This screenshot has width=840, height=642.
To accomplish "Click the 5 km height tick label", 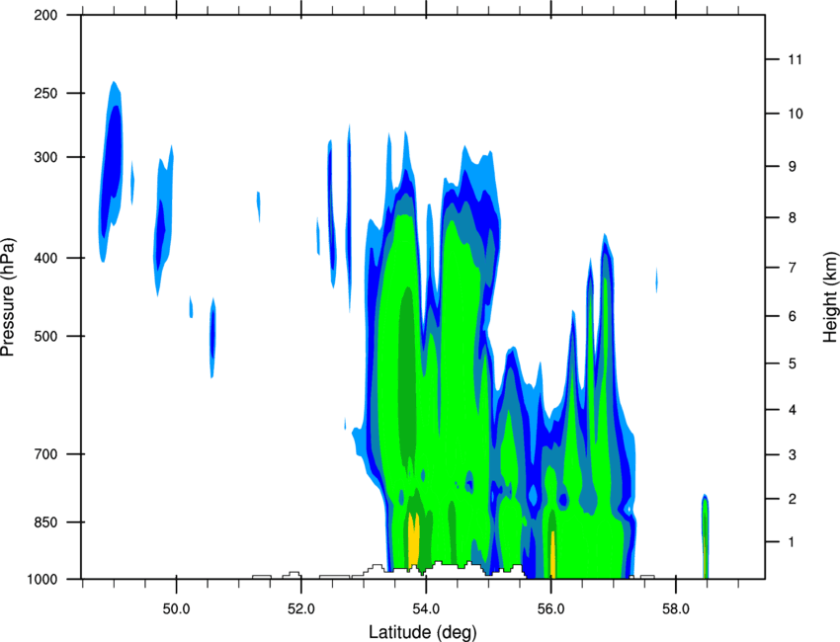I will click(x=793, y=363).
